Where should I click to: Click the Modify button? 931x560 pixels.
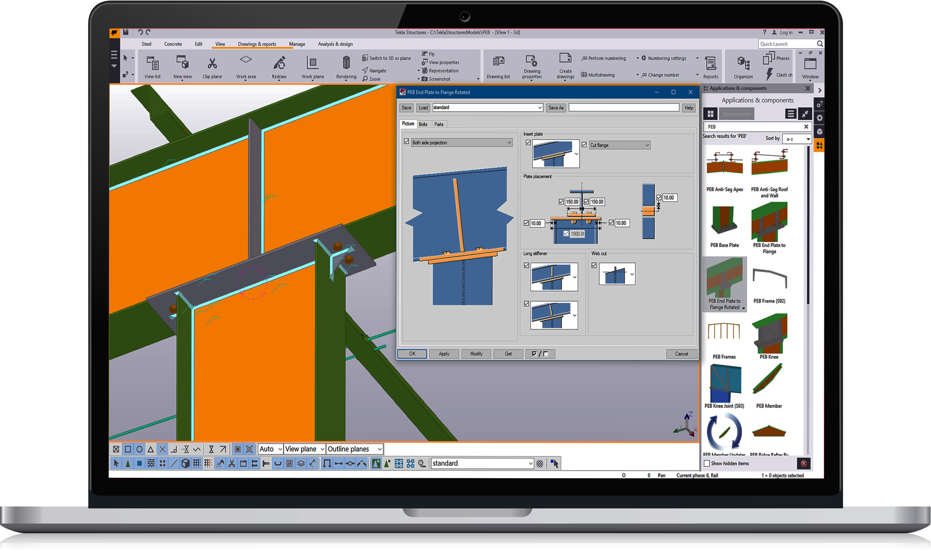coord(476,354)
